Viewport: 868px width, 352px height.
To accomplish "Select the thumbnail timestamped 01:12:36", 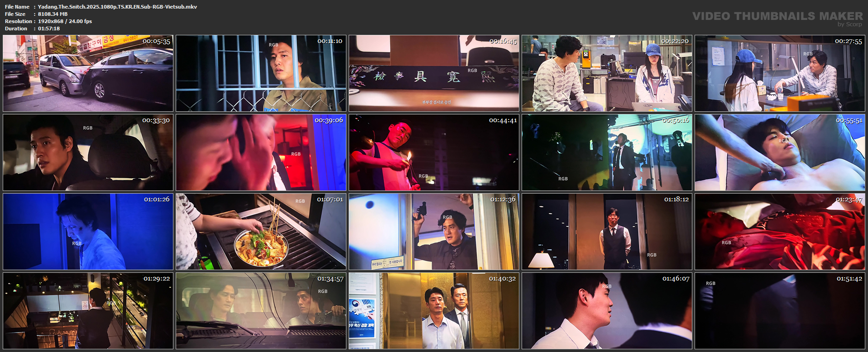I will 434,232.
